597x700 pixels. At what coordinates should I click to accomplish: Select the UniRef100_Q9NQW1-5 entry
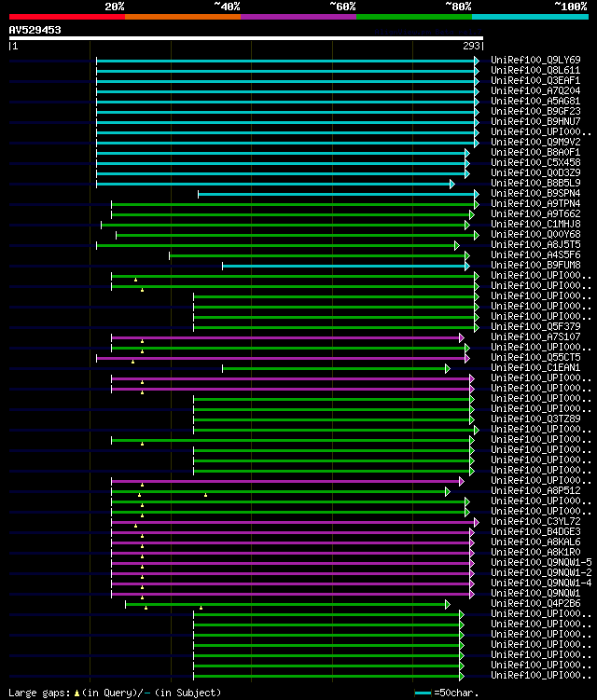541,563
